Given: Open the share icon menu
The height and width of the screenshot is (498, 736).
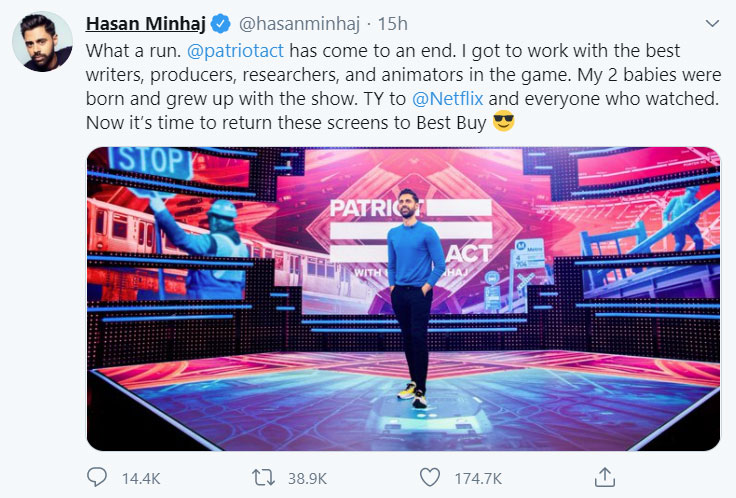Looking at the screenshot, I should 605,476.
